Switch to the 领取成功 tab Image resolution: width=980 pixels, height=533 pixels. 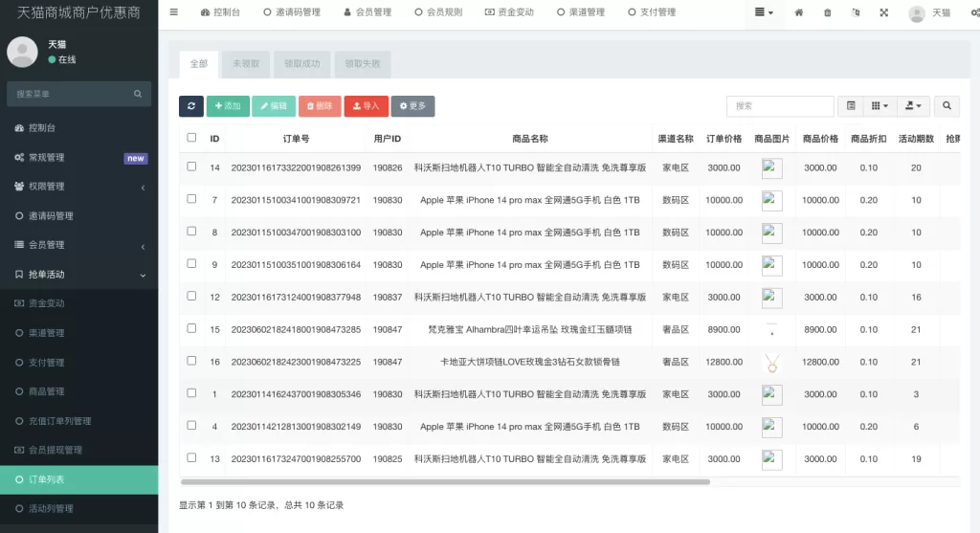click(x=301, y=64)
